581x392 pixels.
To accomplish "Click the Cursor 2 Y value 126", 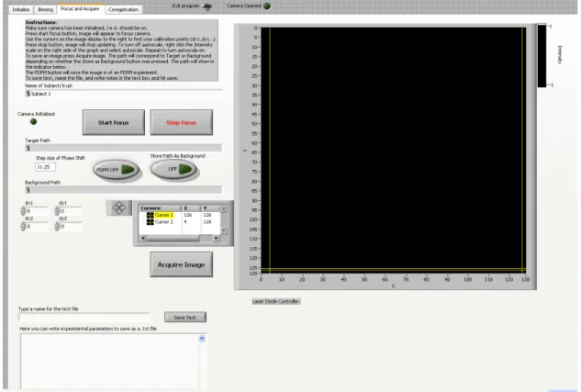I will (207, 221).
